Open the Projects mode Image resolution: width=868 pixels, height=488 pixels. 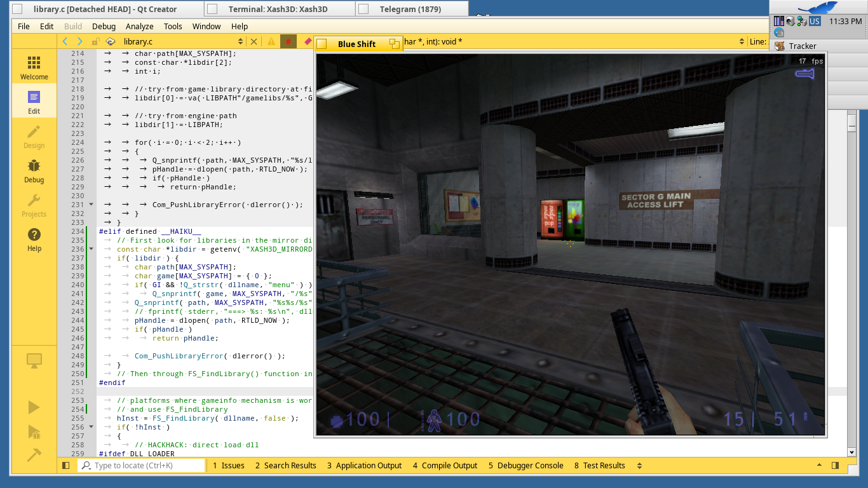34,205
